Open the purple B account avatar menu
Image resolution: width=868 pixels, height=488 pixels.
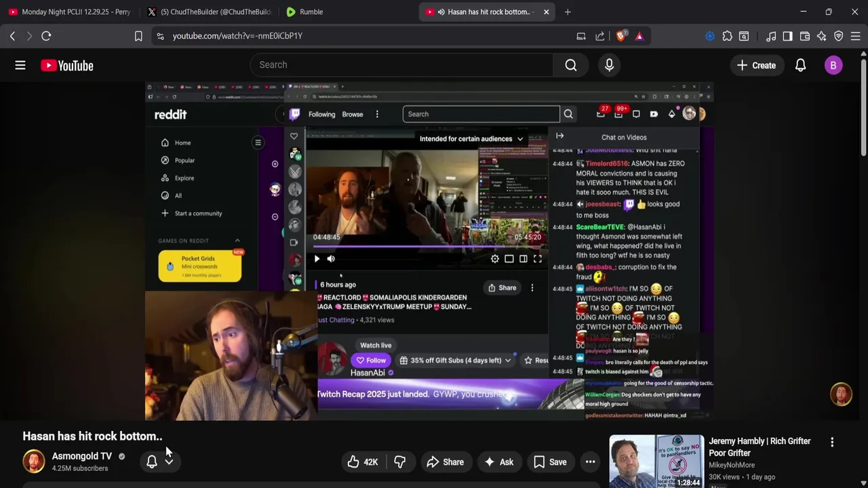click(833, 66)
